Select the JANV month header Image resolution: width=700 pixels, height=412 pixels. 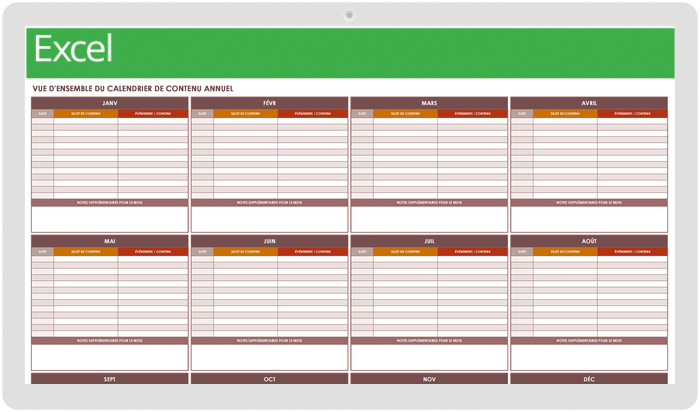110,103
